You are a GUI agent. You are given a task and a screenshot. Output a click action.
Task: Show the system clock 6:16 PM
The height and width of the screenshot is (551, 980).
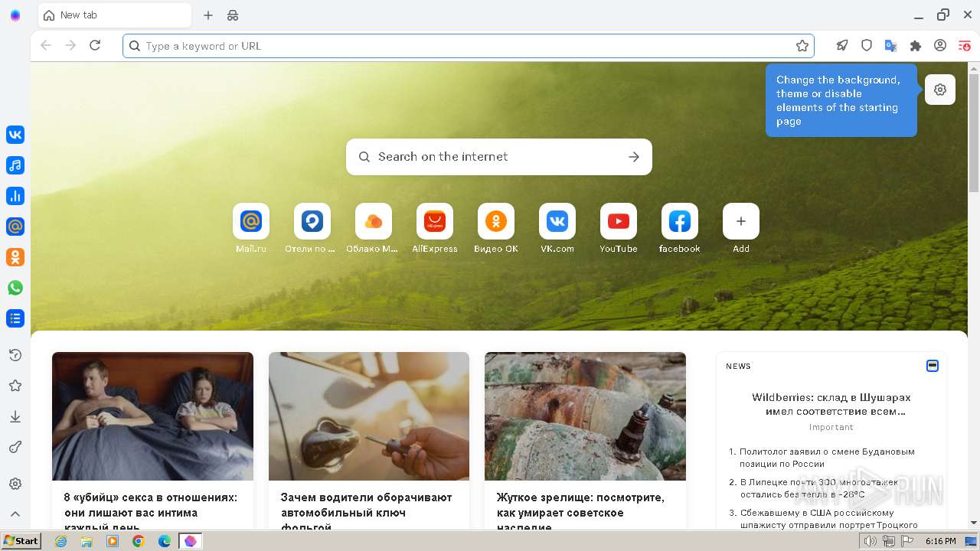pos(940,541)
